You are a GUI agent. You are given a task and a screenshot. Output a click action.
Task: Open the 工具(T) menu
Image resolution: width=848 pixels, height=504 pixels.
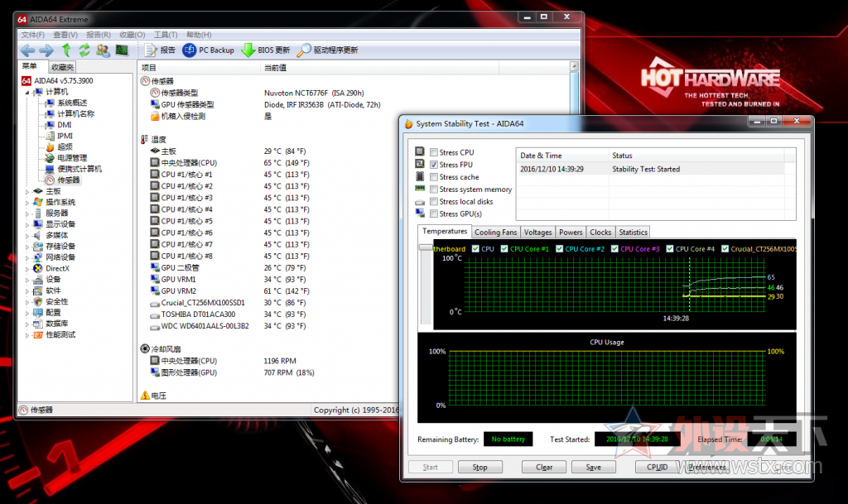[166, 35]
